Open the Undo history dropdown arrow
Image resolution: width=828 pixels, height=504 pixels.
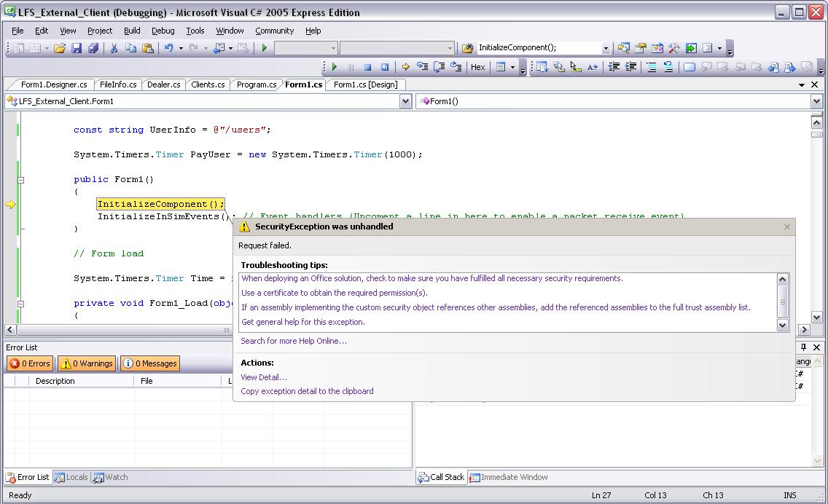tap(181, 48)
